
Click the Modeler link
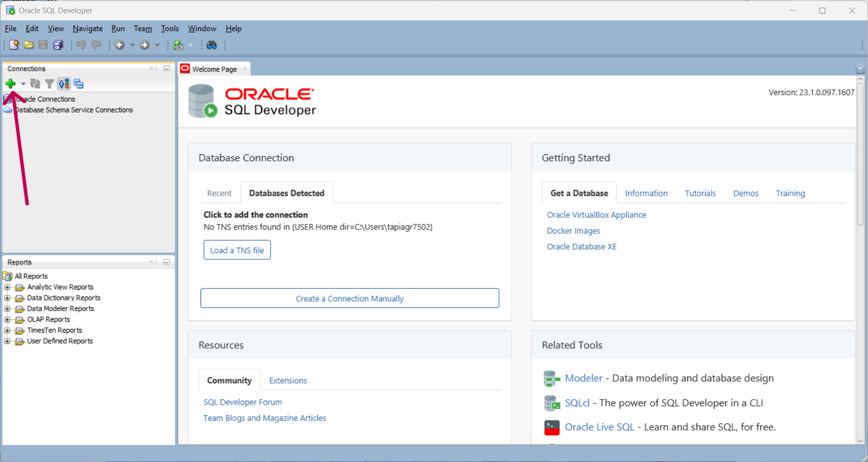point(583,378)
